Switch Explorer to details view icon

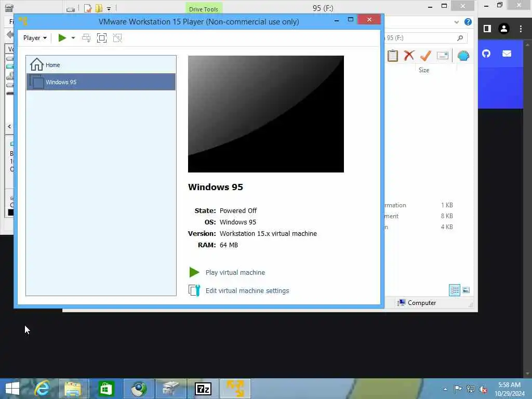[455, 290]
